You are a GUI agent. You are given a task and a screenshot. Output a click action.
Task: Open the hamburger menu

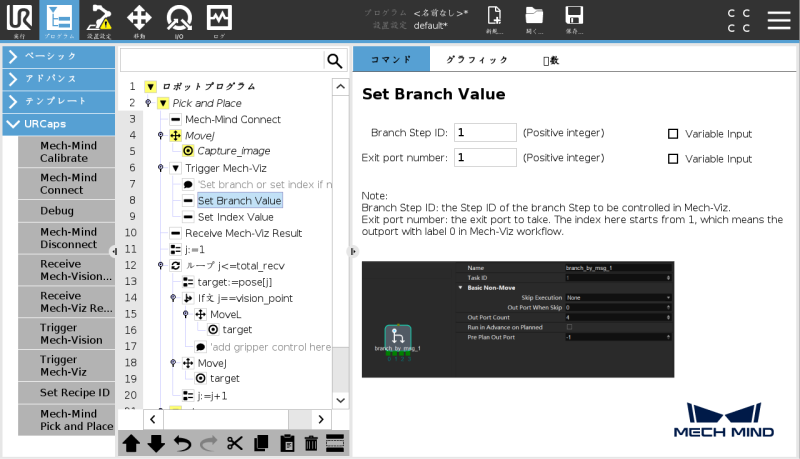(x=779, y=20)
